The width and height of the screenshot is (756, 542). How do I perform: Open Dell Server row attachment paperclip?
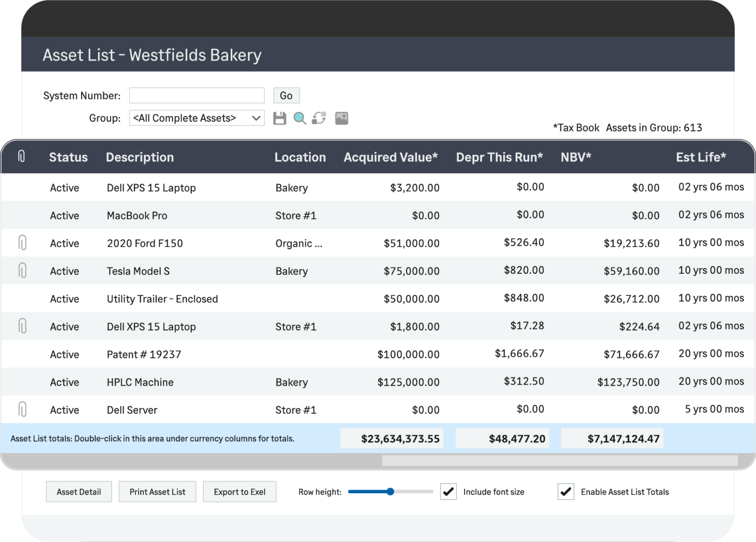[22, 409]
